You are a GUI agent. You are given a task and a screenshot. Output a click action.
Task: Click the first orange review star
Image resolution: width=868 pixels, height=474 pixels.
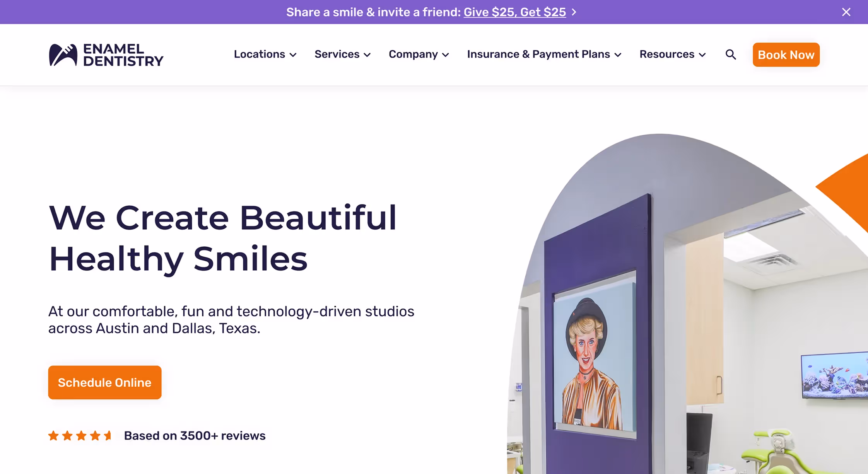point(53,436)
